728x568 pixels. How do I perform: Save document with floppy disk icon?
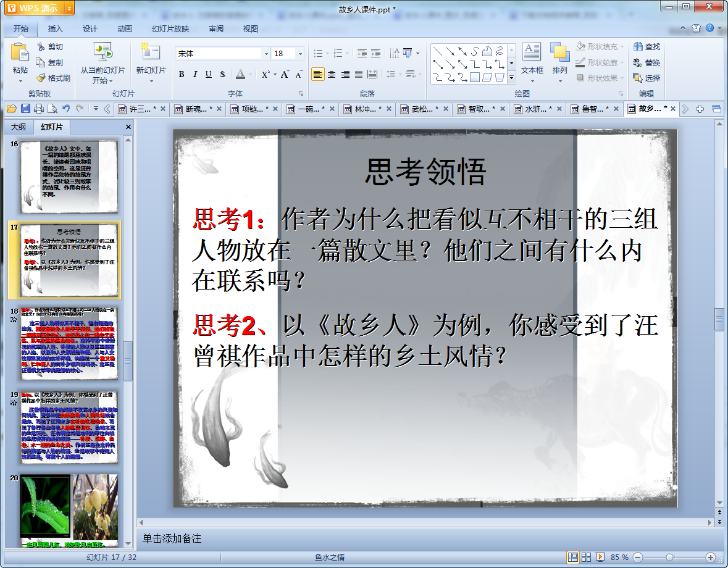pyautogui.click(x=25, y=109)
